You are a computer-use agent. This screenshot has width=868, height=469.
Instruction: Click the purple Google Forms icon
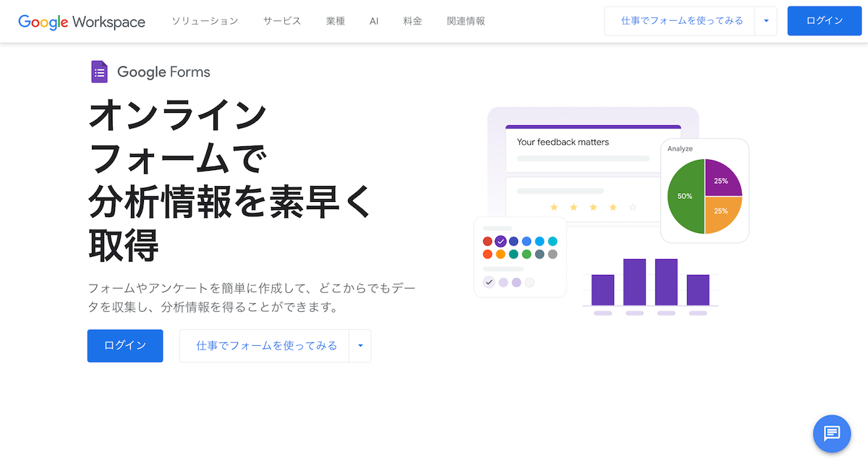[x=99, y=72]
